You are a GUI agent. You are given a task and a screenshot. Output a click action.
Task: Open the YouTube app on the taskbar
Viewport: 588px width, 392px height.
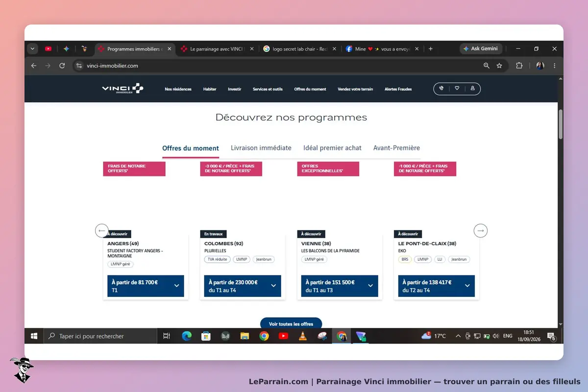283,336
